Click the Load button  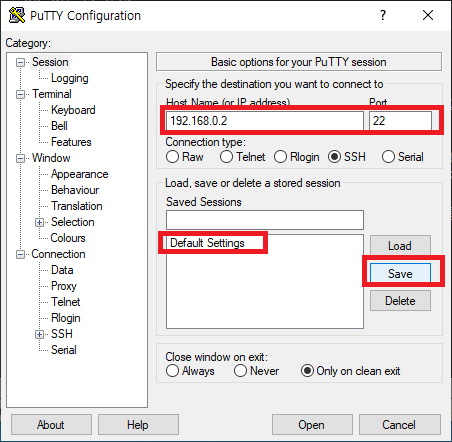click(400, 246)
